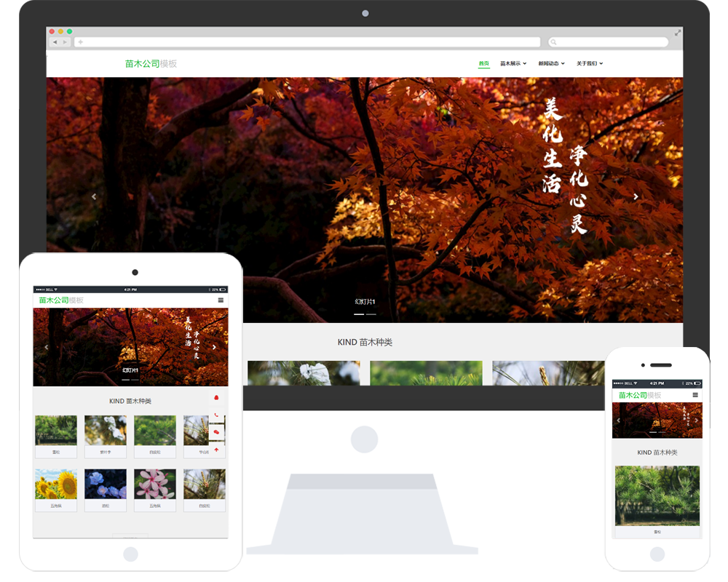This screenshot has width=728, height=582.
Task: Open the second-row 白皮松 thumbnail on tablet
Action: coord(205,484)
